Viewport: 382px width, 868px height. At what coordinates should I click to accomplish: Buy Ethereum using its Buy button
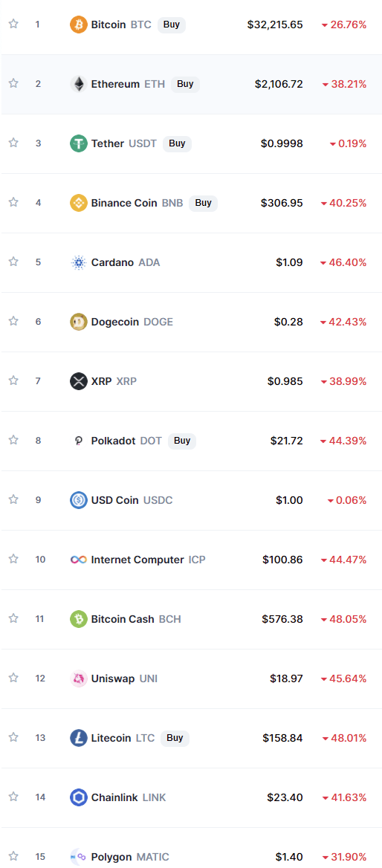tap(186, 84)
